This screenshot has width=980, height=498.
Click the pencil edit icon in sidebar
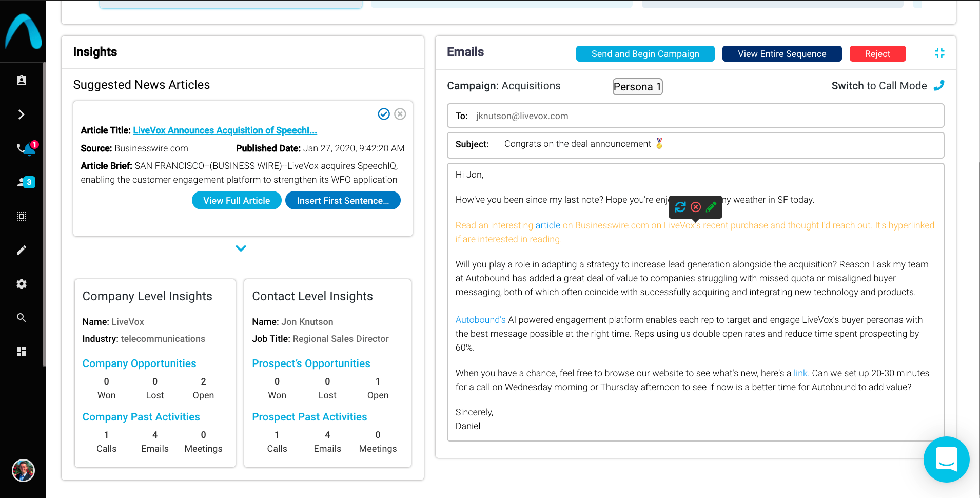[22, 250]
